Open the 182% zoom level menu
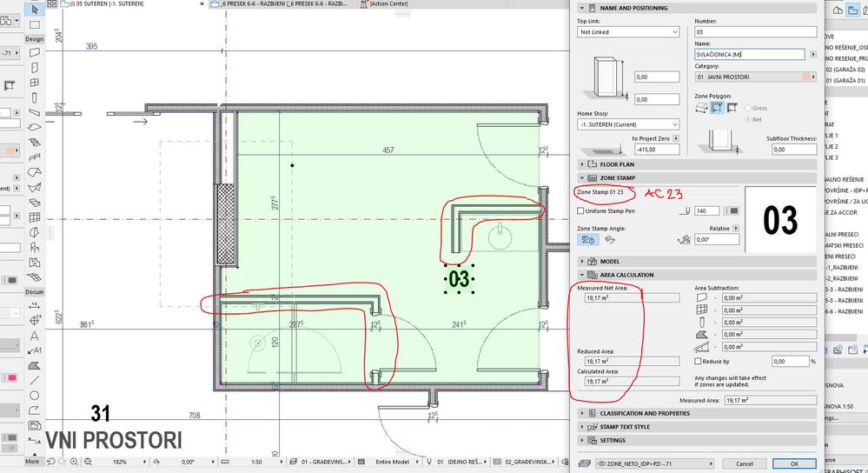Screen dimensions: 868x473 pos(120,462)
